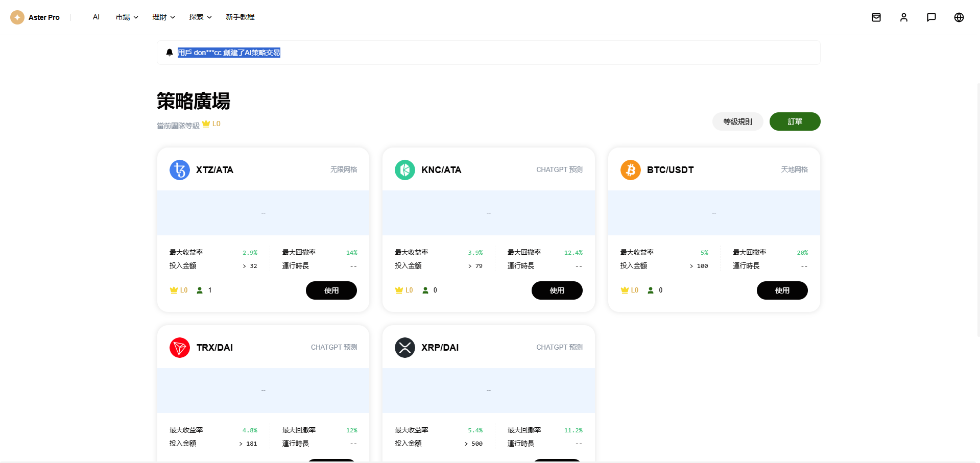Click the 无限网格 strategy type label

(344, 169)
